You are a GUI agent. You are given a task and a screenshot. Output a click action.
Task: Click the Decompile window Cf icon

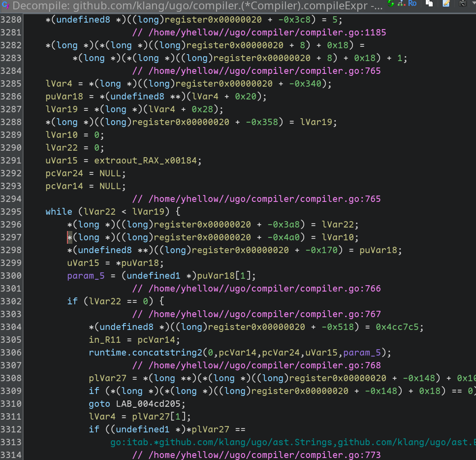[5, 6]
